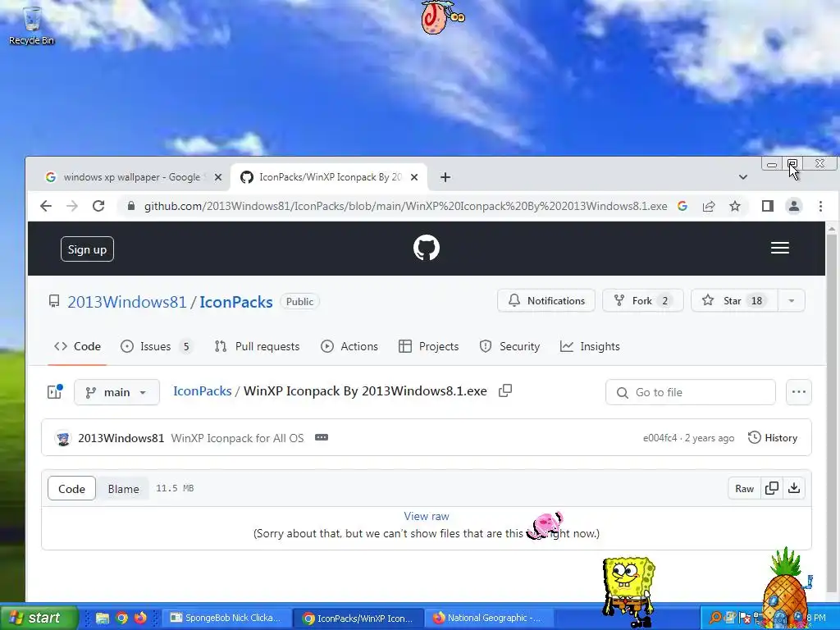Launch Chrome from quick launch
Viewport: 840px width, 630px height.
click(x=121, y=619)
